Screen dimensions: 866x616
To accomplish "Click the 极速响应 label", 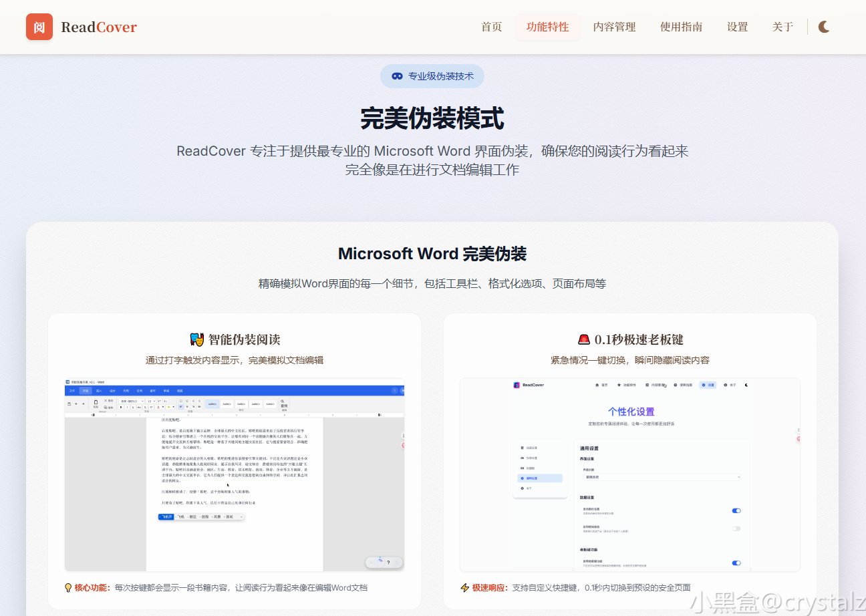I will tap(490, 588).
